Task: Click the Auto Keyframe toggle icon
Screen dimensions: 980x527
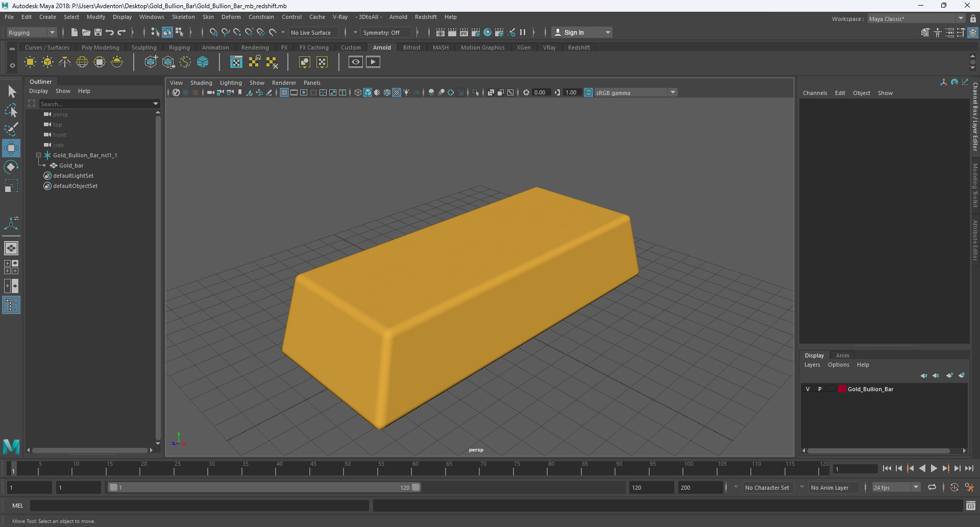Action: 954,487
